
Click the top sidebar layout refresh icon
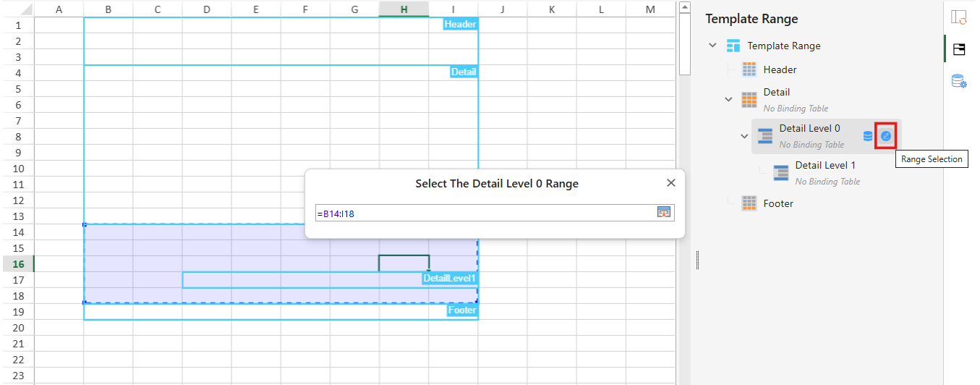pyautogui.click(x=959, y=17)
